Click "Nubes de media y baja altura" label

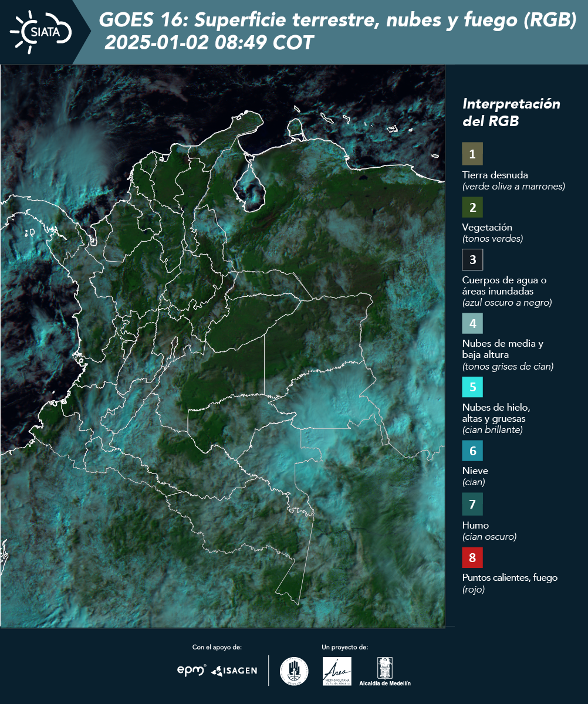point(503,349)
